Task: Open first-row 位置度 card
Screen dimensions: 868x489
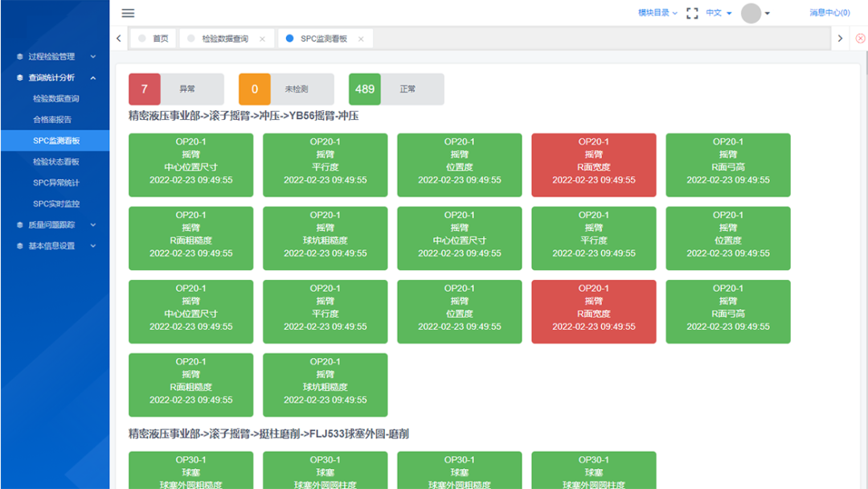Action: [x=460, y=165]
